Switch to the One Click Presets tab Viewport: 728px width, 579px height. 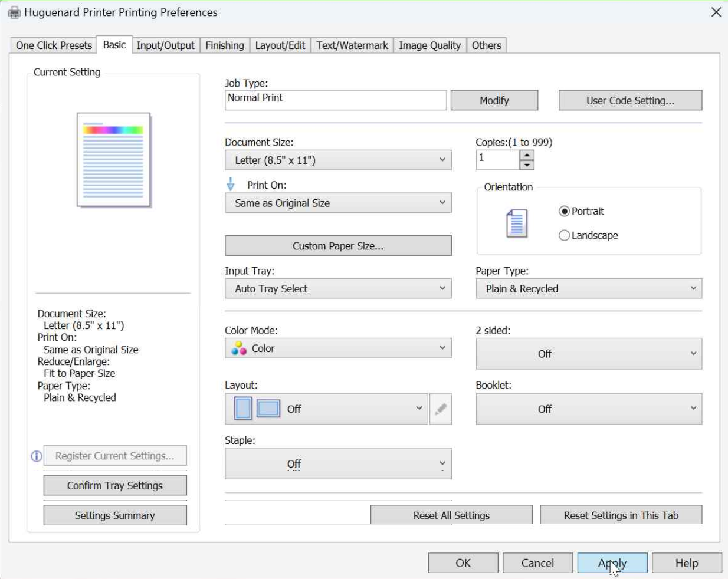pyautogui.click(x=54, y=45)
